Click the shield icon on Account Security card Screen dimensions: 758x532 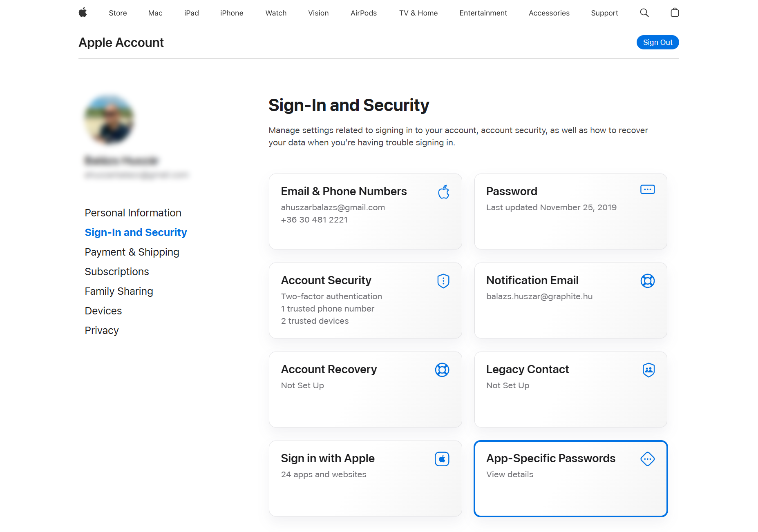pos(443,281)
